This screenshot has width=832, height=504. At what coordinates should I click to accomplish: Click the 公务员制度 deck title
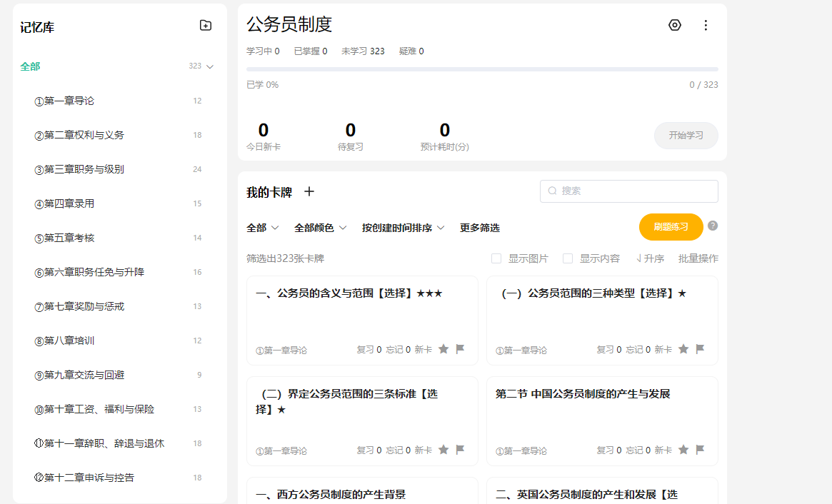pyautogui.click(x=289, y=24)
